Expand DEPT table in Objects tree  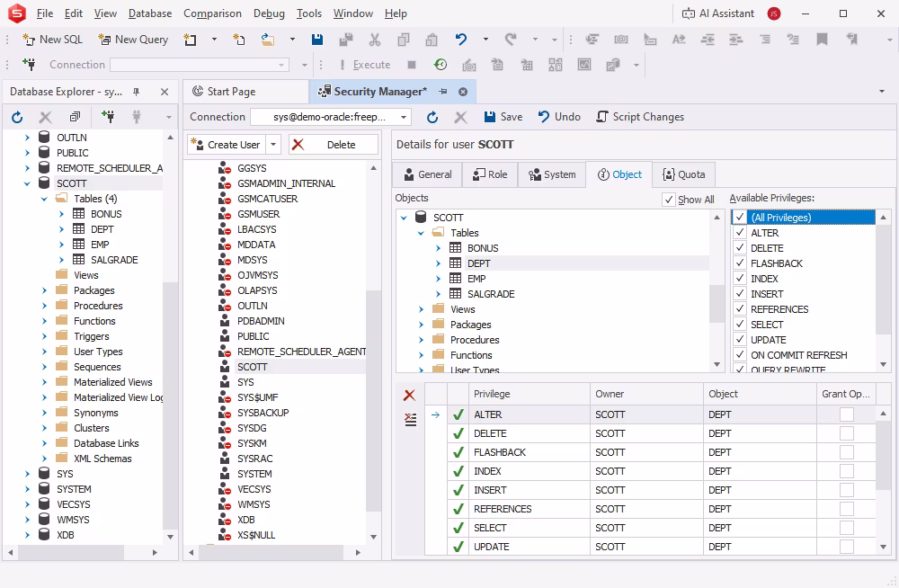(438, 263)
